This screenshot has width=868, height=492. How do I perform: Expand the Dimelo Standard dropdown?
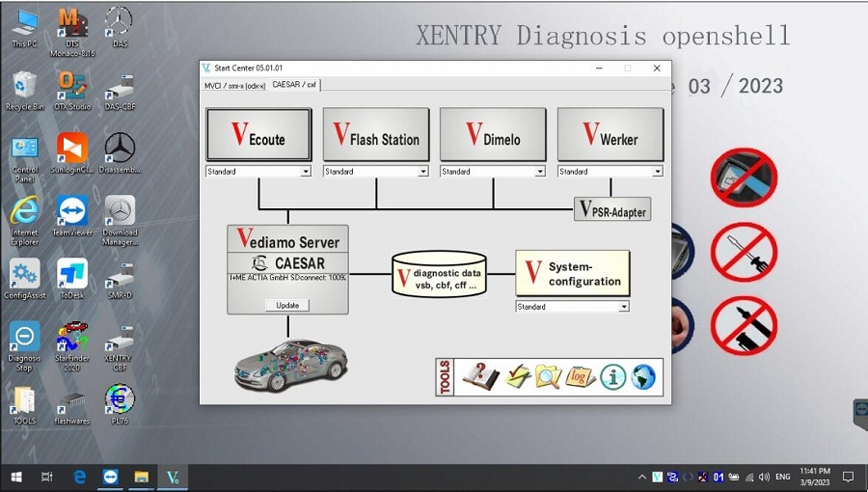540,172
